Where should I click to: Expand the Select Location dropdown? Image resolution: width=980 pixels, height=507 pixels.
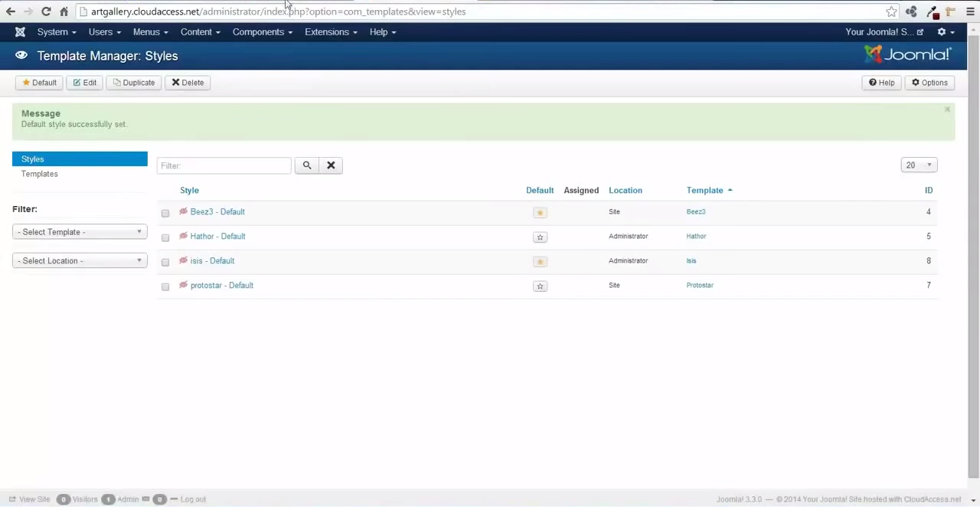[x=80, y=261]
